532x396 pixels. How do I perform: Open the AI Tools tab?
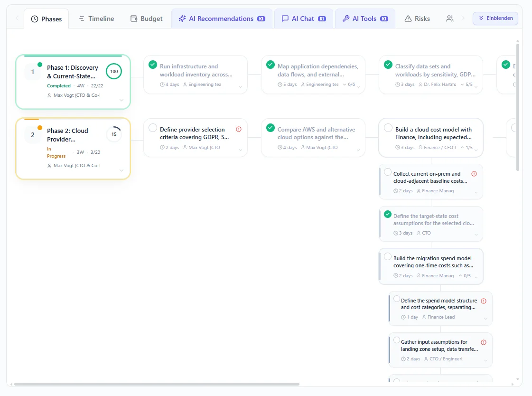[365, 19]
